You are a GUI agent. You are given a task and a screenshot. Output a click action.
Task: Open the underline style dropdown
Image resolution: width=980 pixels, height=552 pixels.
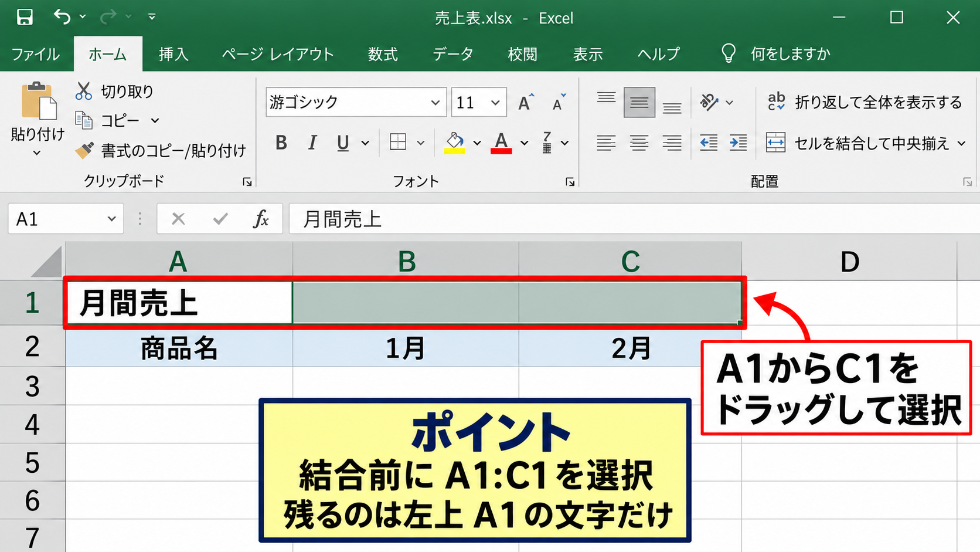pyautogui.click(x=365, y=143)
